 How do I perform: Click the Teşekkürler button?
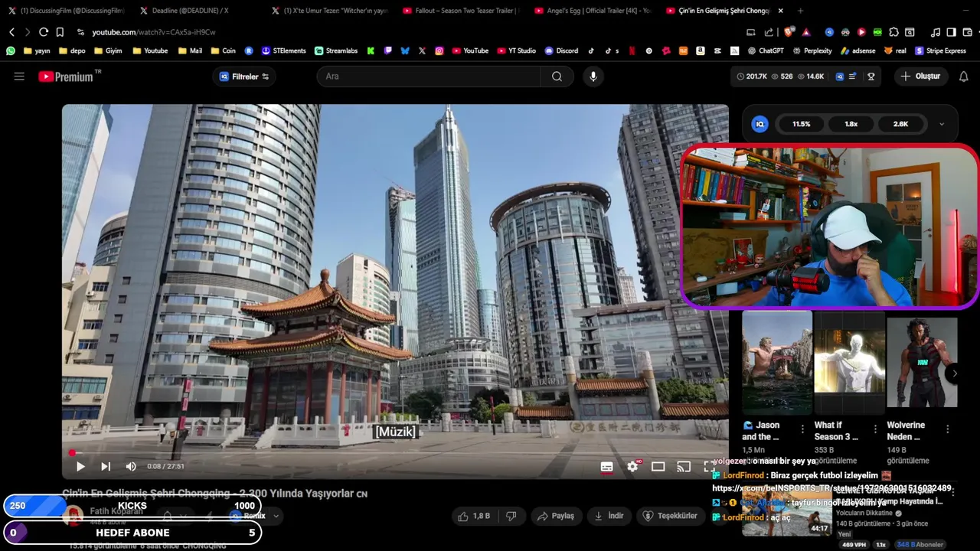point(671,516)
